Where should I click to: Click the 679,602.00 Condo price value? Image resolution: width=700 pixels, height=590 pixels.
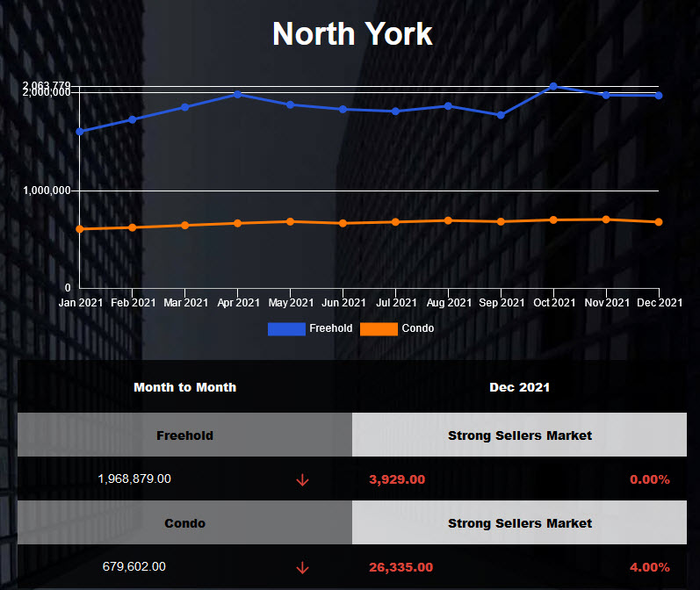pos(134,567)
